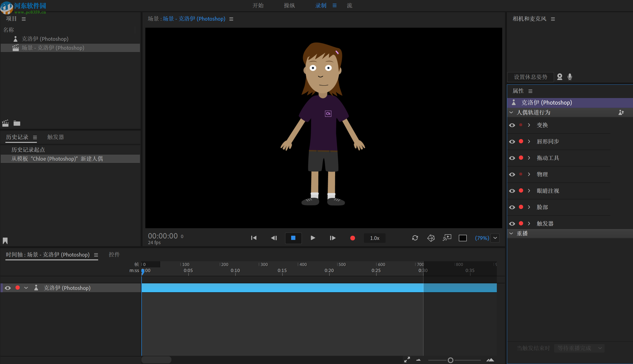Image resolution: width=633 pixels, height=364 pixels.
Task: Switch to the 触发器 tab
Action: tap(55, 137)
